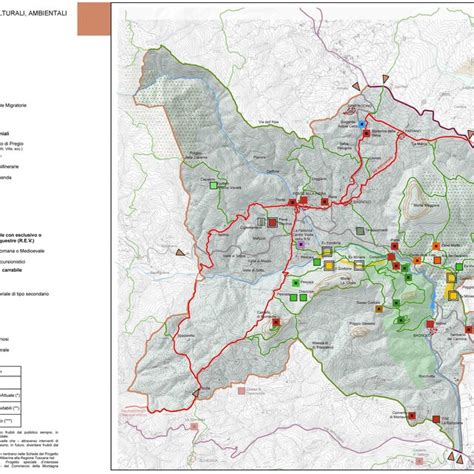This screenshot has width=474, height=474.
Task: Click the "Poggio Stilastro" map label
Action: pyautogui.click(x=362, y=323)
